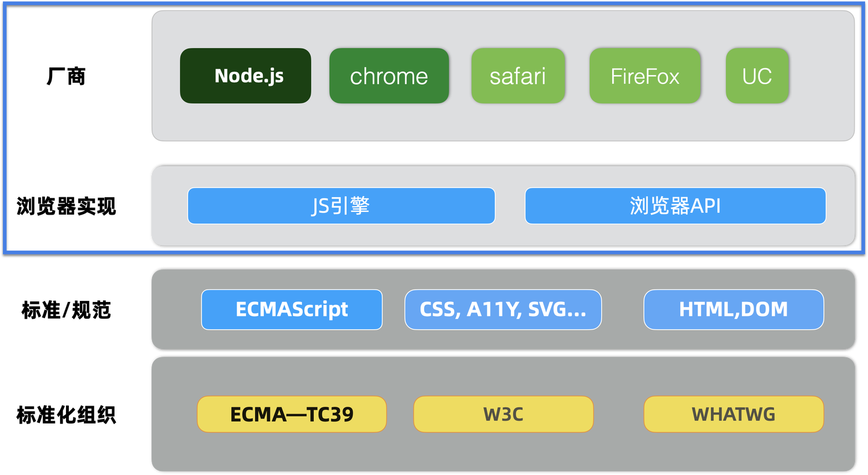The height and width of the screenshot is (475, 868).
Task: Choose the FireFox box
Action: pyautogui.click(x=645, y=76)
